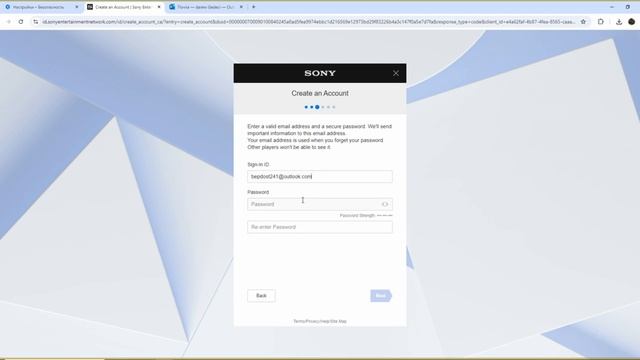Viewport: 640px width, 360px height.
Task: Open the browser downloads icon
Action: click(x=619, y=22)
